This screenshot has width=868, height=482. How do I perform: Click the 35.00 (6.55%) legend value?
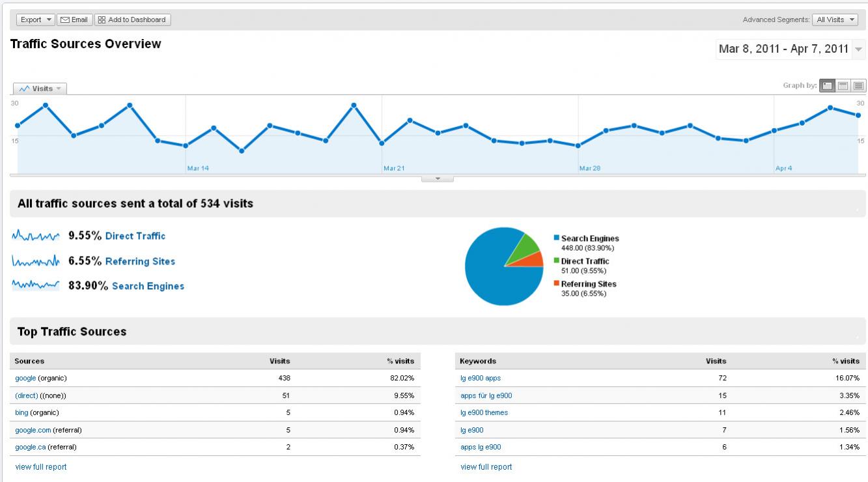(x=583, y=294)
